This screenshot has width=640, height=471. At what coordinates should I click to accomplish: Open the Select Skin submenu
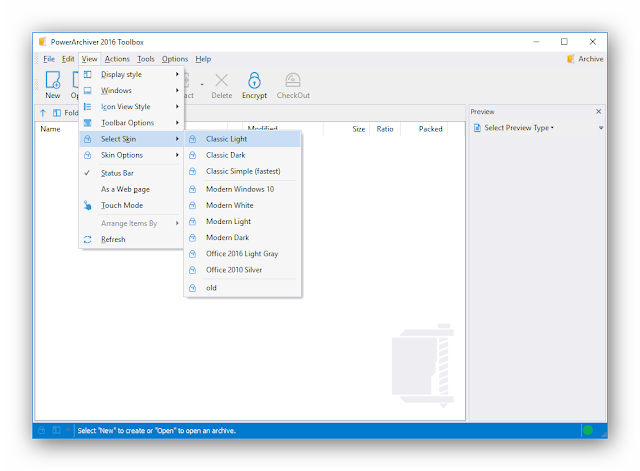click(x=132, y=139)
